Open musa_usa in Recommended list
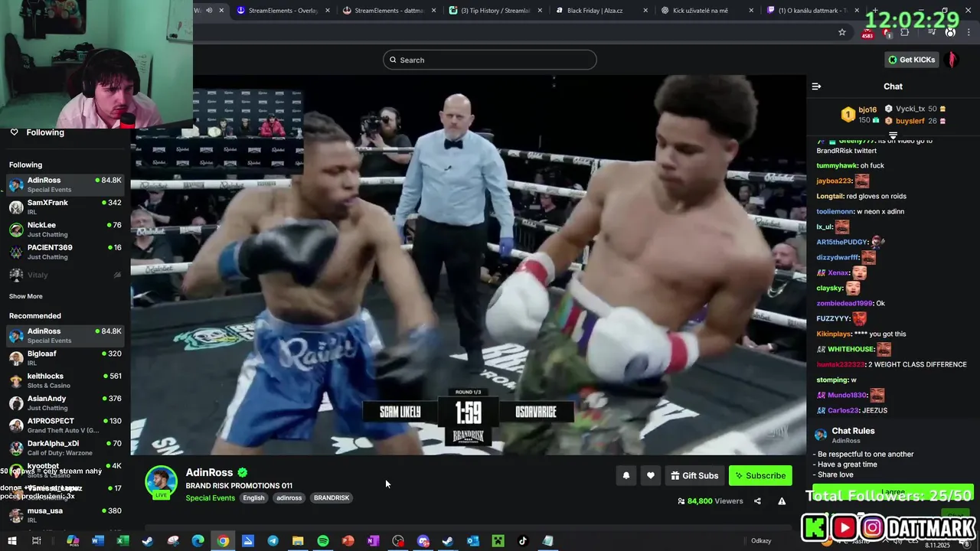980x551 pixels. pyautogui.click(x=65, y=515)
